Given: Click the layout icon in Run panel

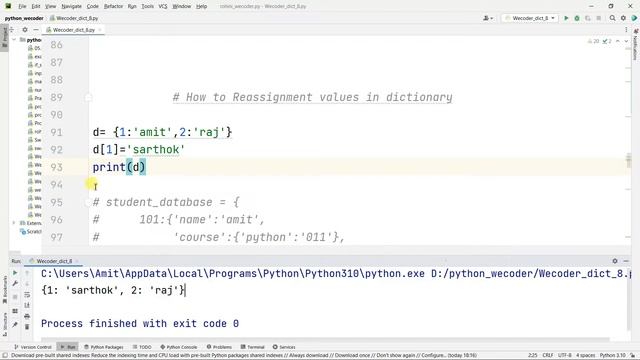Looking at the screenshot, I should coord(15,311).
